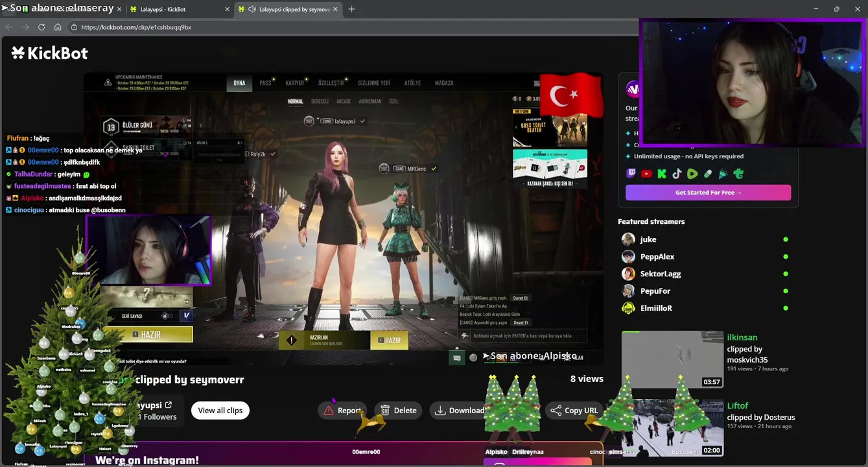868x467 pixels.
Task: Click 'Featured streamers' heading
Action: 651,222
